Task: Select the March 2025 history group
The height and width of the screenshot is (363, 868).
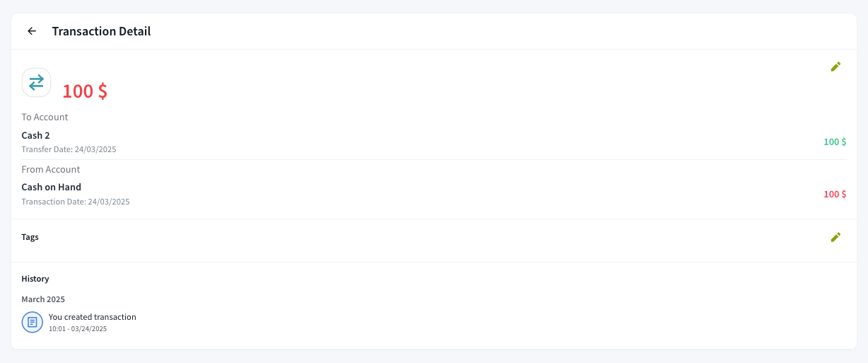Action: pos(43,299)
